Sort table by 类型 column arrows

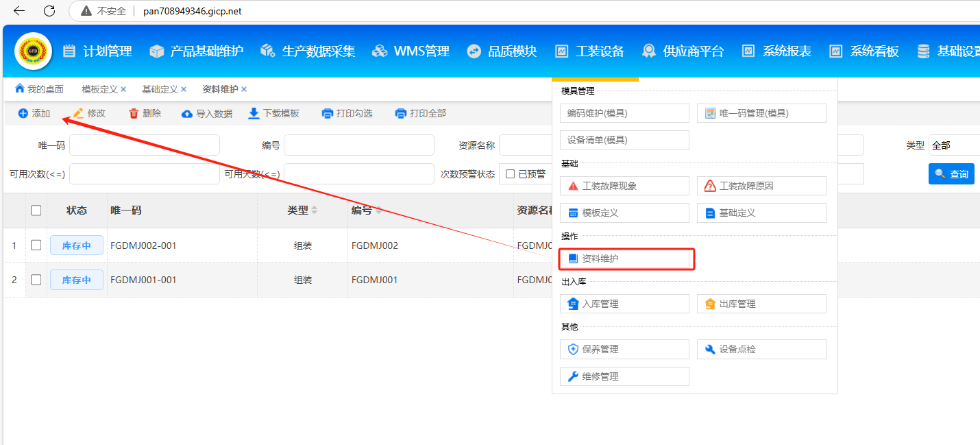click(x=315, y=211)
